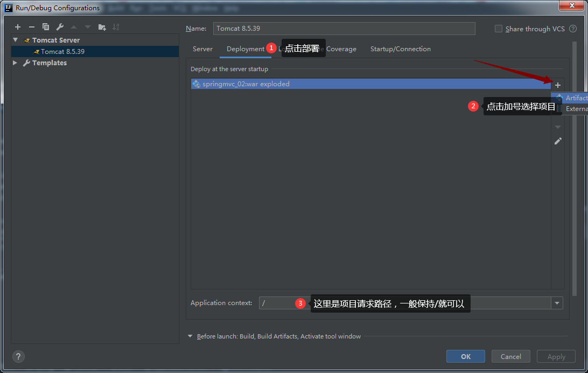This screenshot has height=373, width=588.
Task: Expand the Templates tree node
Action: point(15,63)
